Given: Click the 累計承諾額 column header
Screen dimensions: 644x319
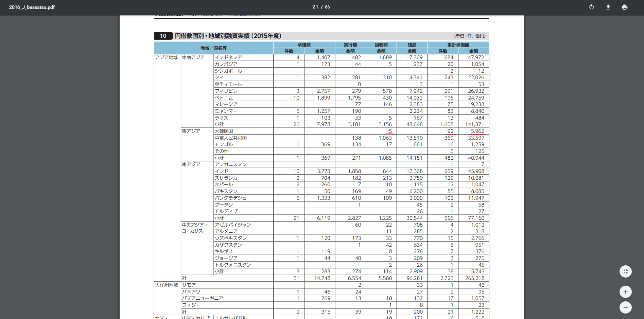Looking at the screenshot, I should (458, 45).
